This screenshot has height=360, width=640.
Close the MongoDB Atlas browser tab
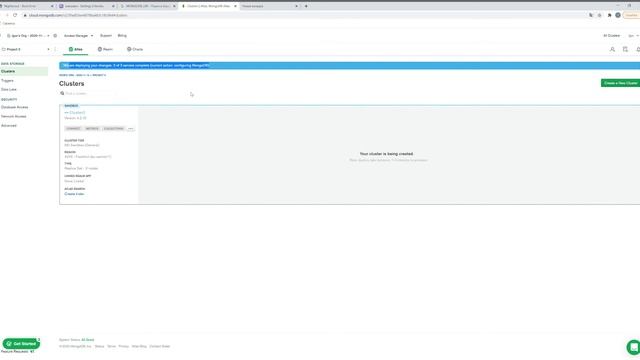[236, 6]
